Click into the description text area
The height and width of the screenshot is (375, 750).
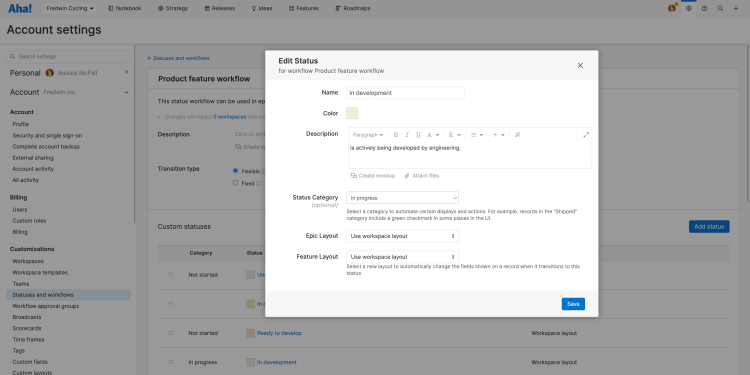coord(470,155)
